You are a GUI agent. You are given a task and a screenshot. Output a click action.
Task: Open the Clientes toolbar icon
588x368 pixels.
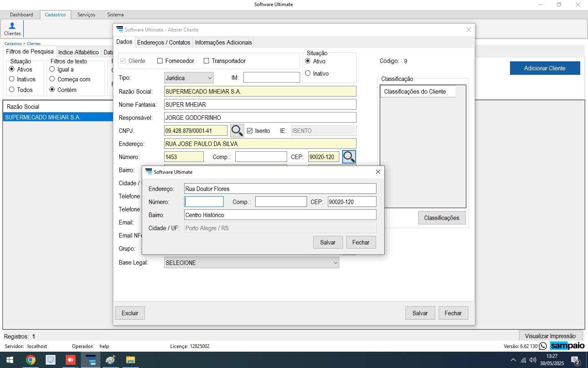coord(12,29)
